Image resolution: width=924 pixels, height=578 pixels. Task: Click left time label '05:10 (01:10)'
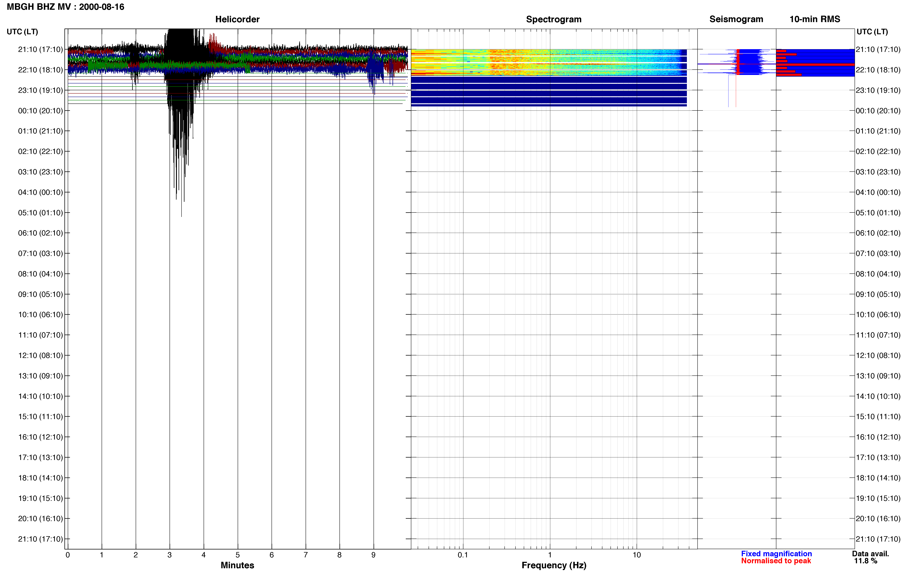click(41, 212)
